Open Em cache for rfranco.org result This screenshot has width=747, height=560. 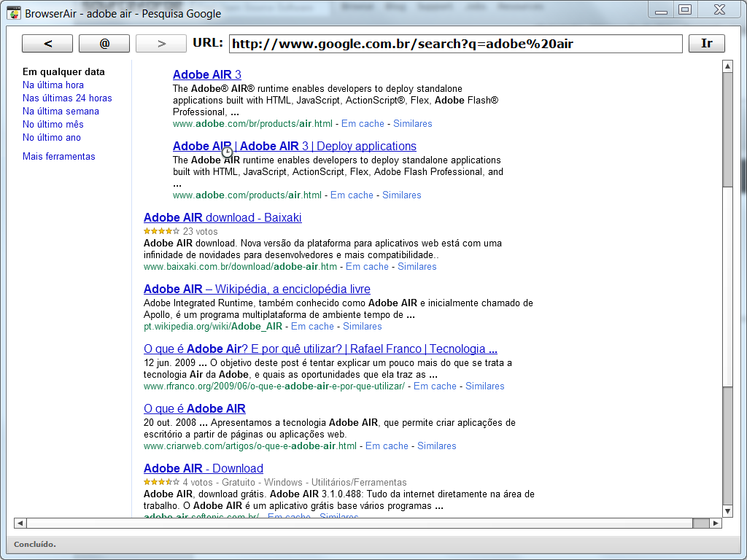(x=435, y=386)
